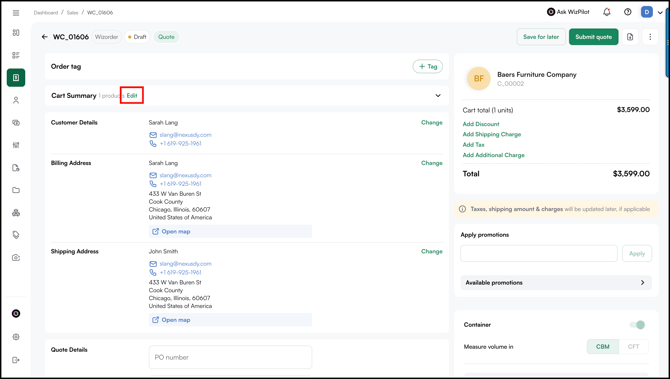Click Apply promotion button
Viewport: 670px width, 379px height.
coord(637,253)
